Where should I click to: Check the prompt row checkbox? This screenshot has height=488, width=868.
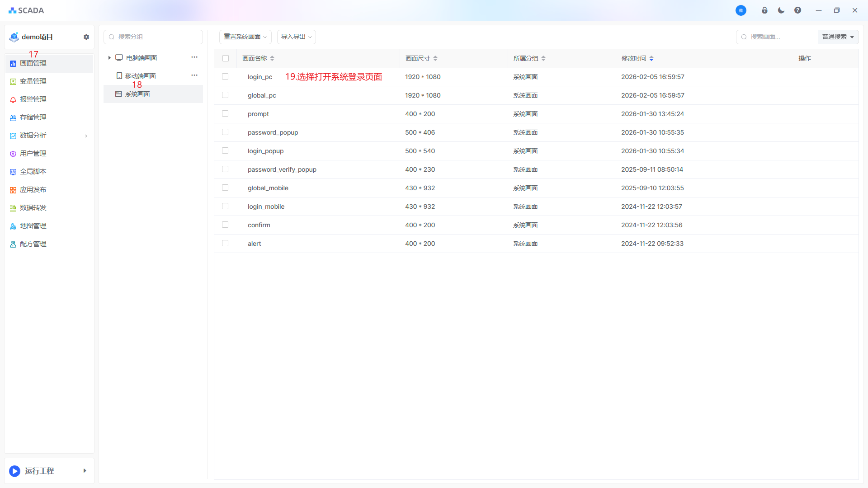tap(225, 114)
